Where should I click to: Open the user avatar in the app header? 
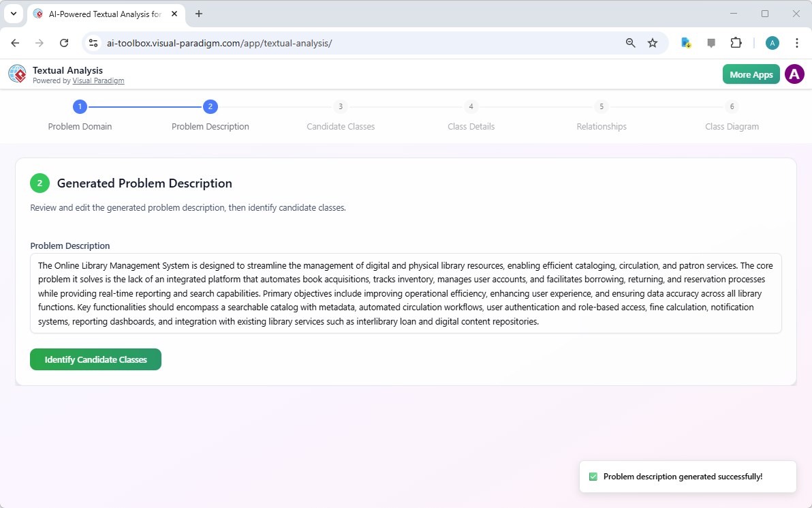[x=794, y=74]
